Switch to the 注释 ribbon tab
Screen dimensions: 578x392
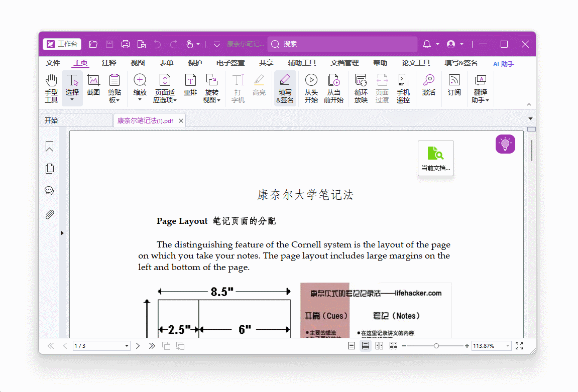click(x=109, y=63)
